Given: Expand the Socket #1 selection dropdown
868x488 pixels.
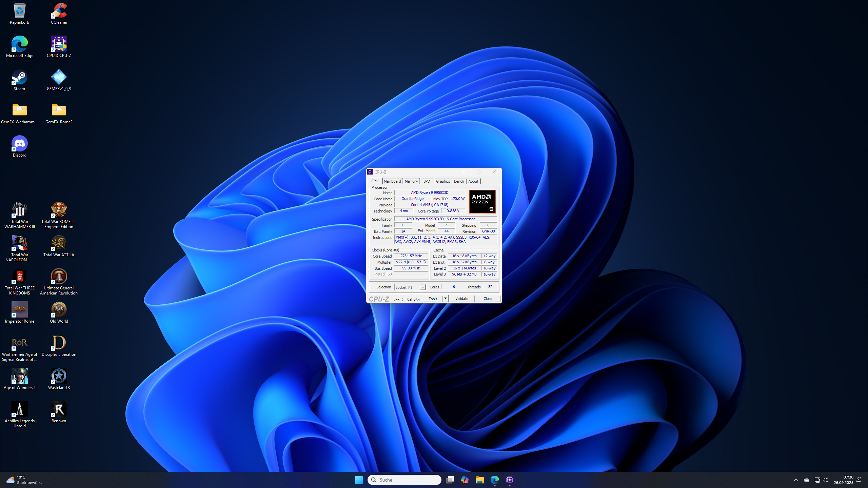Looking at the screenshot, I should pos(422,287).
